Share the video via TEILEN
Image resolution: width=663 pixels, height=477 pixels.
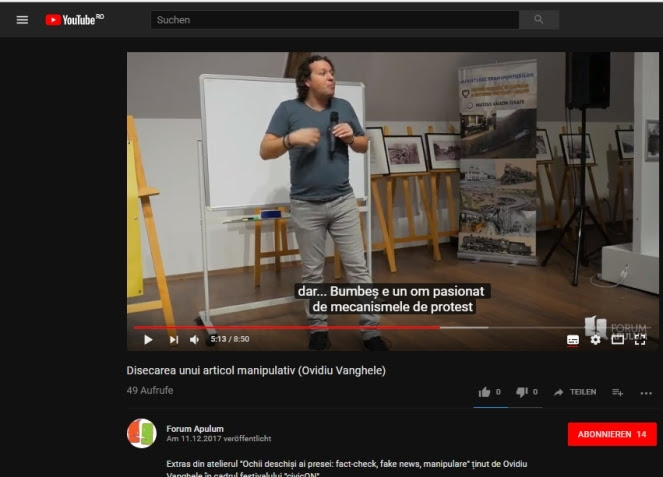point(575,392)
